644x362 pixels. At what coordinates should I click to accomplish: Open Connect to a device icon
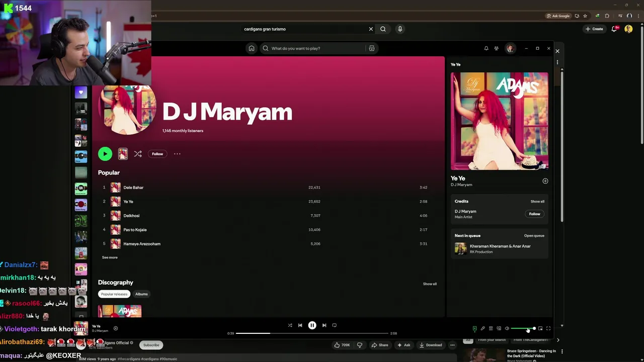pyautogui.click(x=499, y=329)
